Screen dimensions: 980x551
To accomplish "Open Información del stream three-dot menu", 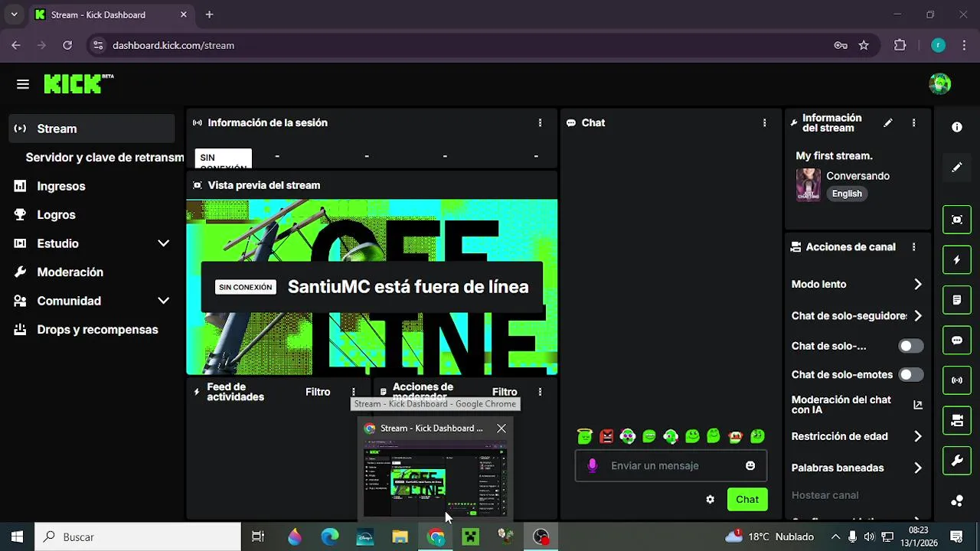I will (x=913, y=122).
